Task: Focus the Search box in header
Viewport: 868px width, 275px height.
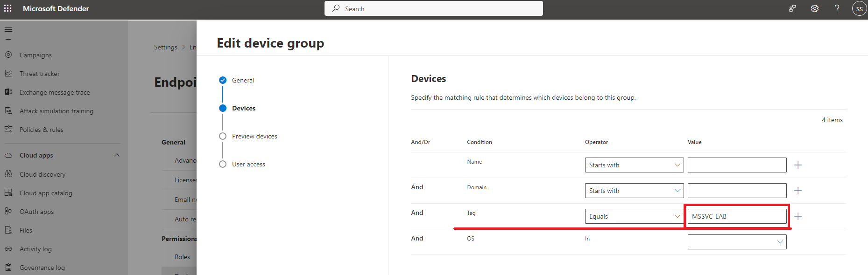Action: [x=434, y=8]
